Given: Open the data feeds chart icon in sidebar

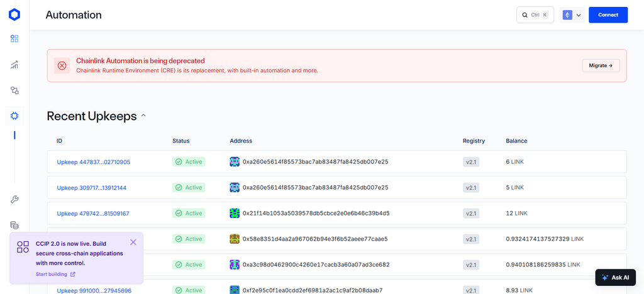Looking at the screenshot, I should pos(14,64).
